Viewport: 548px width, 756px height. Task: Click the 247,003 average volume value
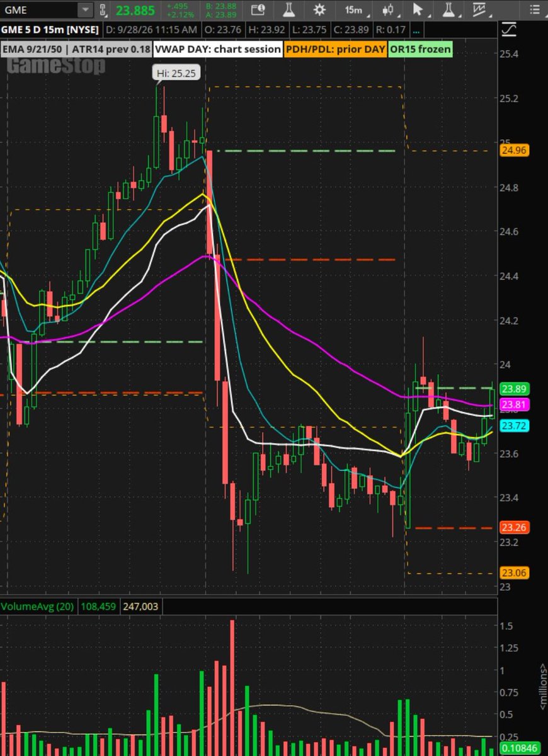141,607
